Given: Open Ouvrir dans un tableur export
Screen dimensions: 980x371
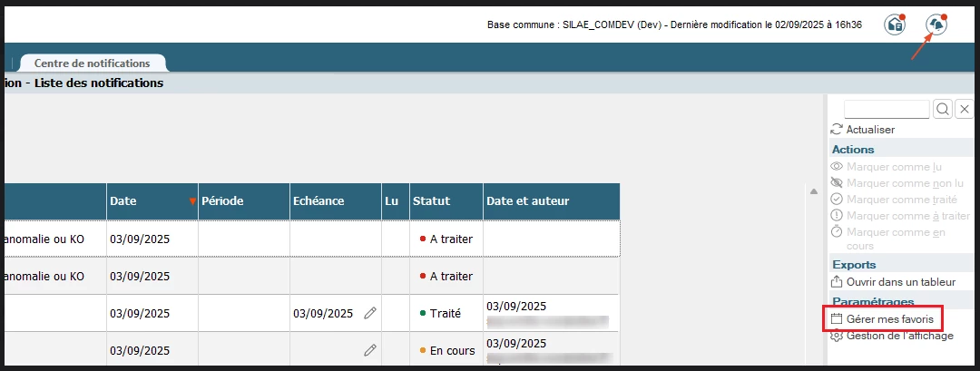Looking at the screenshot, I should (x=901, y=282).
